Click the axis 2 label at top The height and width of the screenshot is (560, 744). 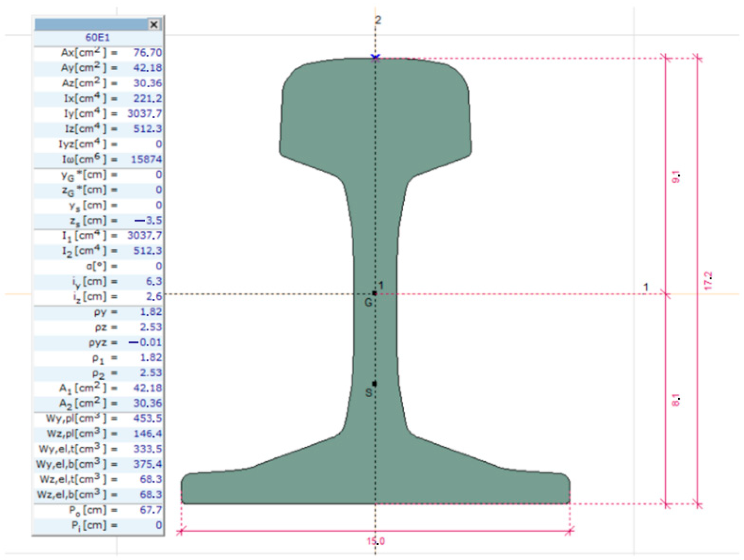click(378, 20)
